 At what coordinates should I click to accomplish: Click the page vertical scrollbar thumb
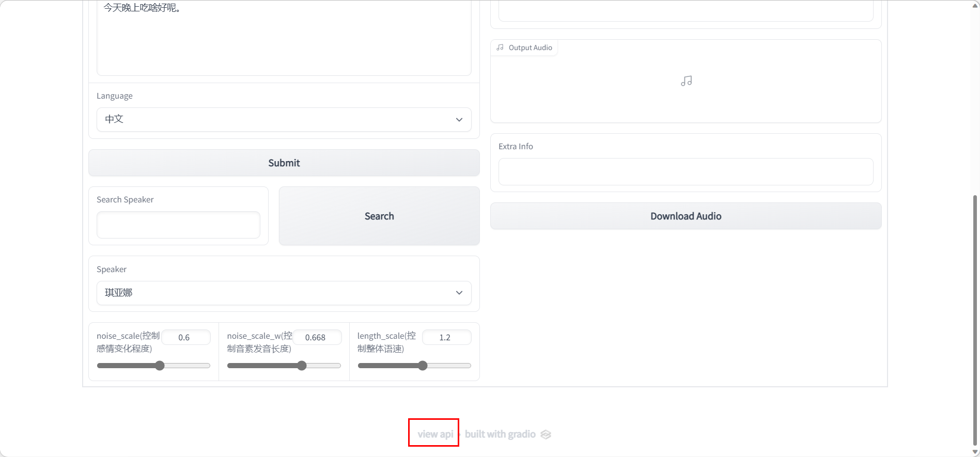975,320
